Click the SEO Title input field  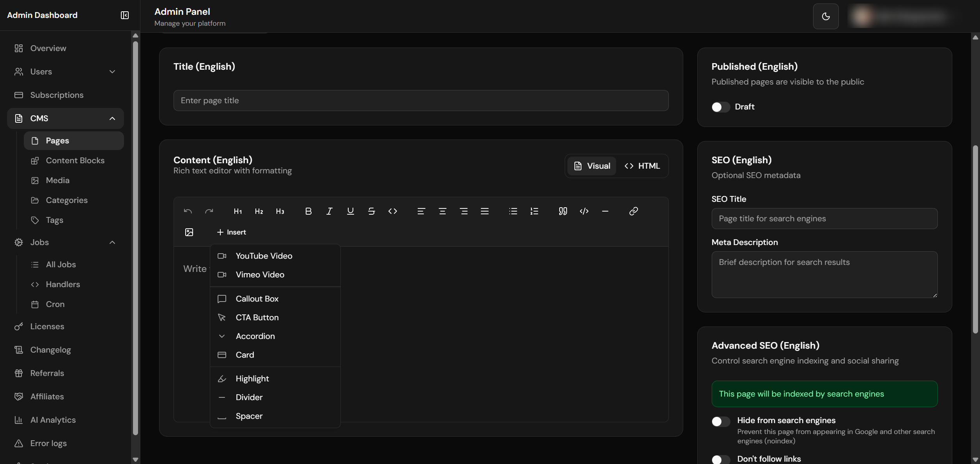[824, 219]
